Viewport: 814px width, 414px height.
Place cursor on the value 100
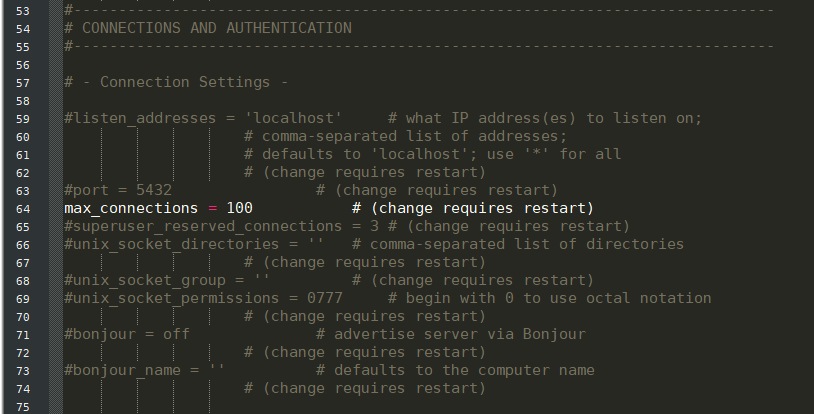[239, 208]
